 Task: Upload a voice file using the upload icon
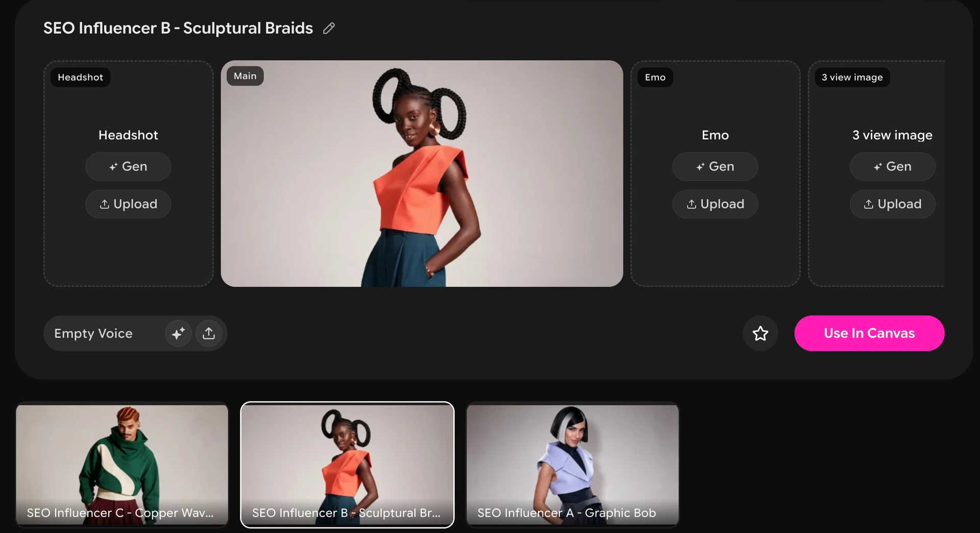tap(209, 334)
